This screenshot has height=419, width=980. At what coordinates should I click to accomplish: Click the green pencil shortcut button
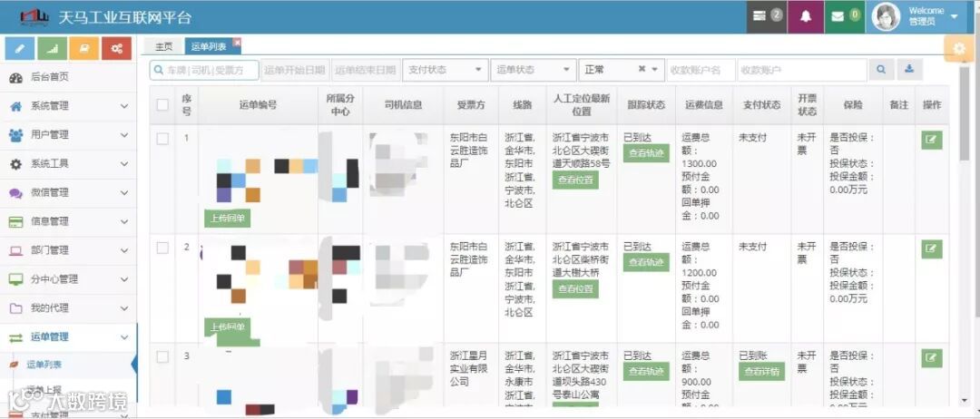tap(19, 48)
